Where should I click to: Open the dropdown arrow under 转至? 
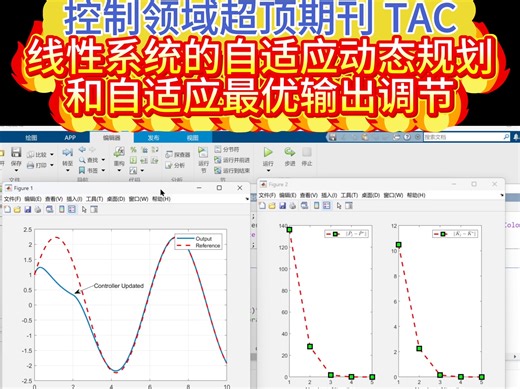(68, 171)
